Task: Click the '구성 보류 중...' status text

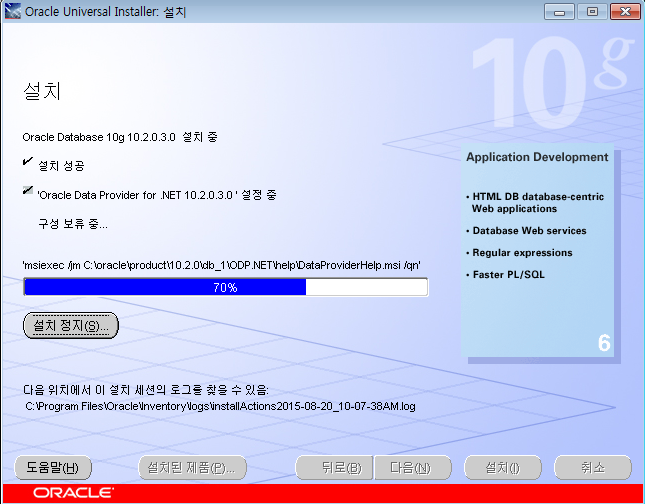Action: tap(73, 224)
